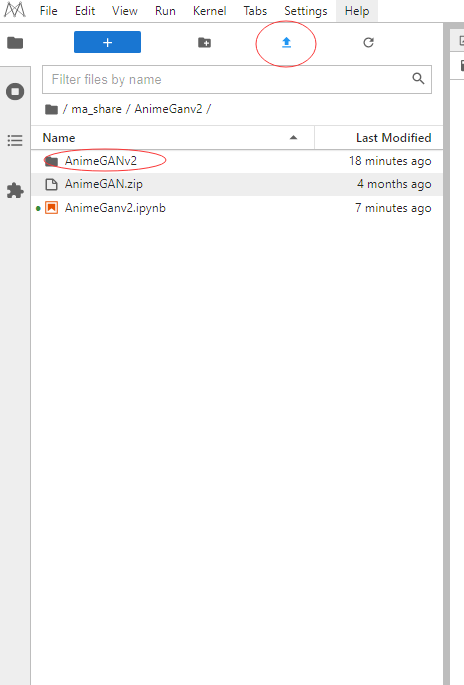Focus the Filter files by name field
Screen dimensions: 464x685
pyautogui.click(x=237, y=80)
